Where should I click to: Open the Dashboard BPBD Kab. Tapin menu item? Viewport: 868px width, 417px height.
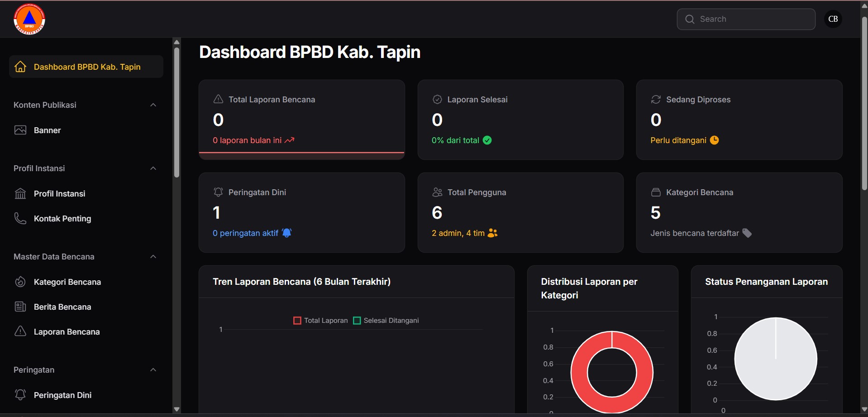coord(86,67)
